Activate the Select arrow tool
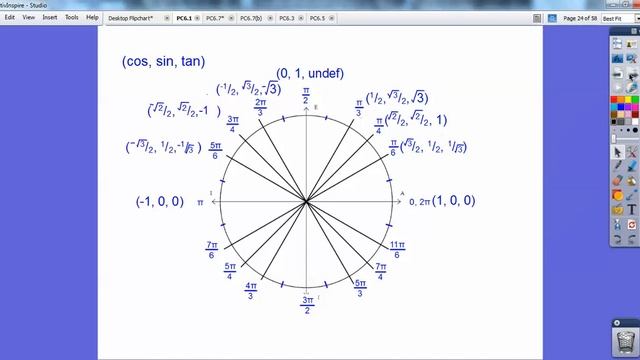Screen dimensions: 640x360 point(617,152)
